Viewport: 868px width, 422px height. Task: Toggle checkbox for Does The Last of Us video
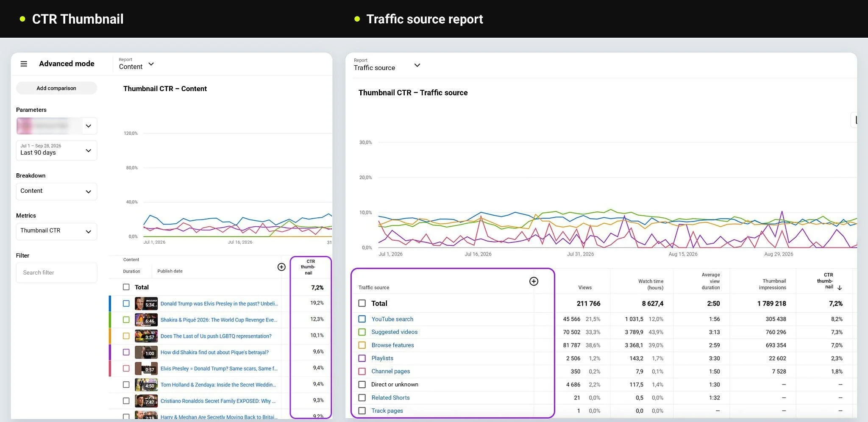pyautogui.click(x=126, y=336)
